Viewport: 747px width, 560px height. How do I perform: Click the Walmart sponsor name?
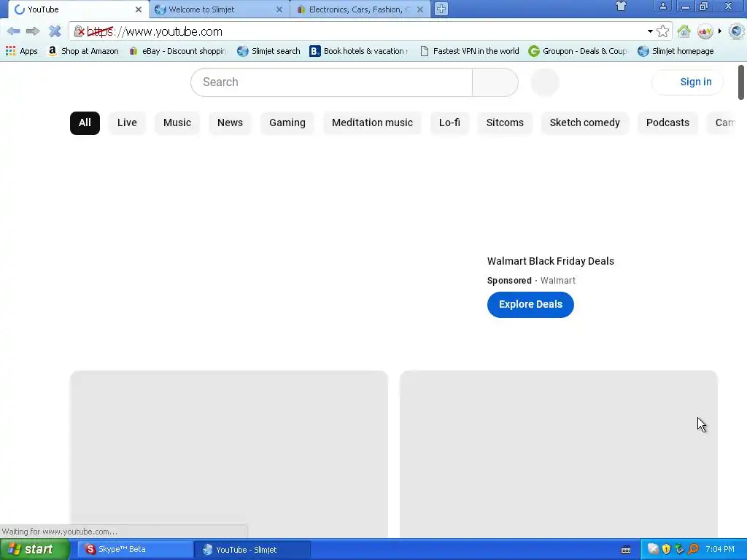click(558, 281)
